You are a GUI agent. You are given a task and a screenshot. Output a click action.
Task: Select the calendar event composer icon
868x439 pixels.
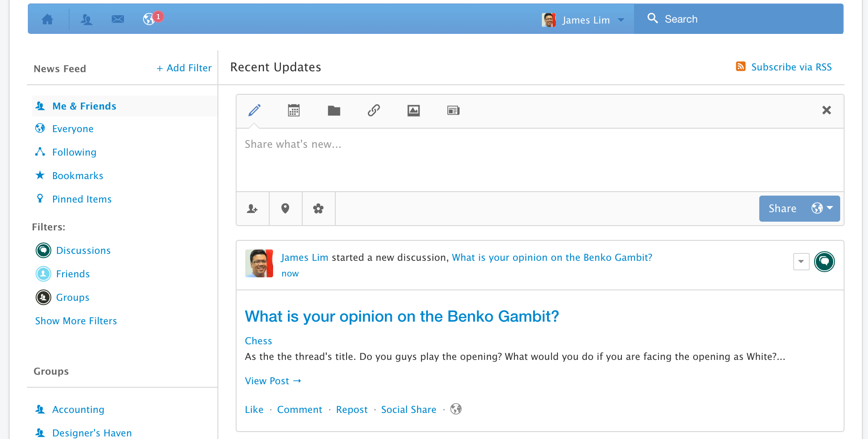(x=294, y=110)
